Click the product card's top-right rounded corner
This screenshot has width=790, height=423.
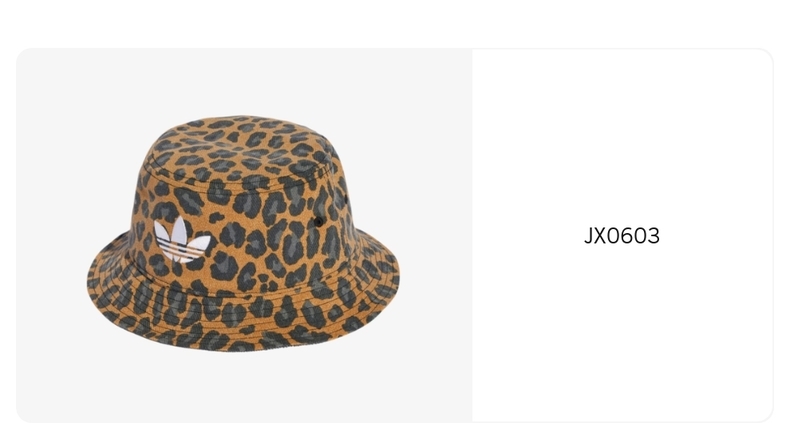[x=765, y=56]
